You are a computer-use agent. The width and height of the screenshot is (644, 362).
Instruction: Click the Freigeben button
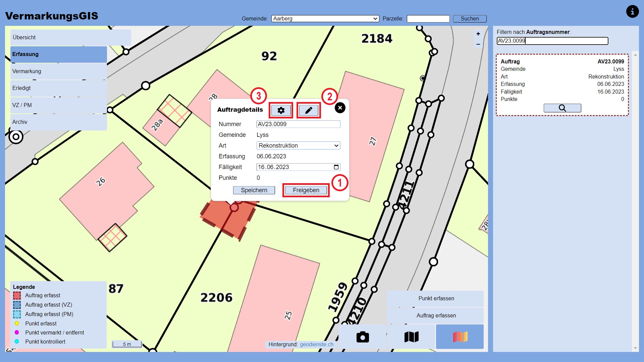tap(306, 190)
